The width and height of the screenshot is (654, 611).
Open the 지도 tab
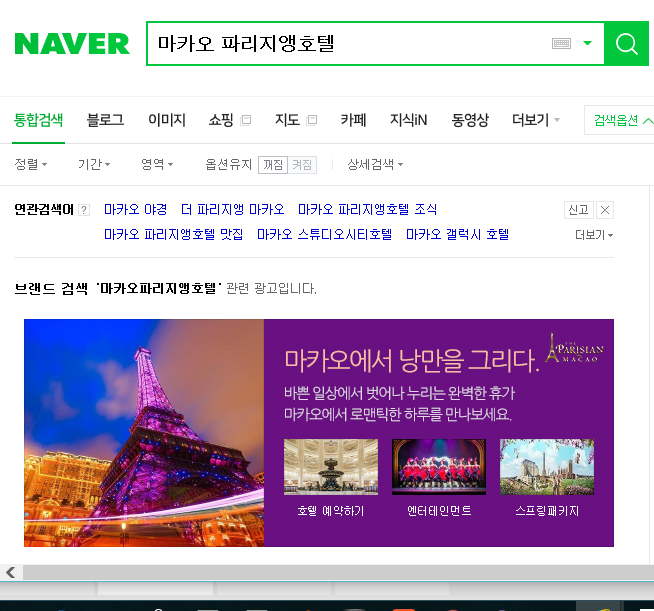[287, 120]
